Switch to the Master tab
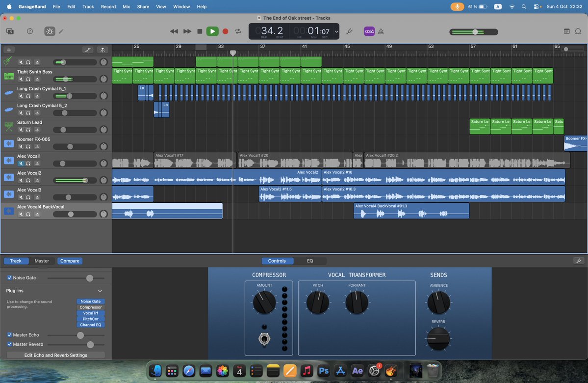The image size is (588, 383). (x=42, y=261)
